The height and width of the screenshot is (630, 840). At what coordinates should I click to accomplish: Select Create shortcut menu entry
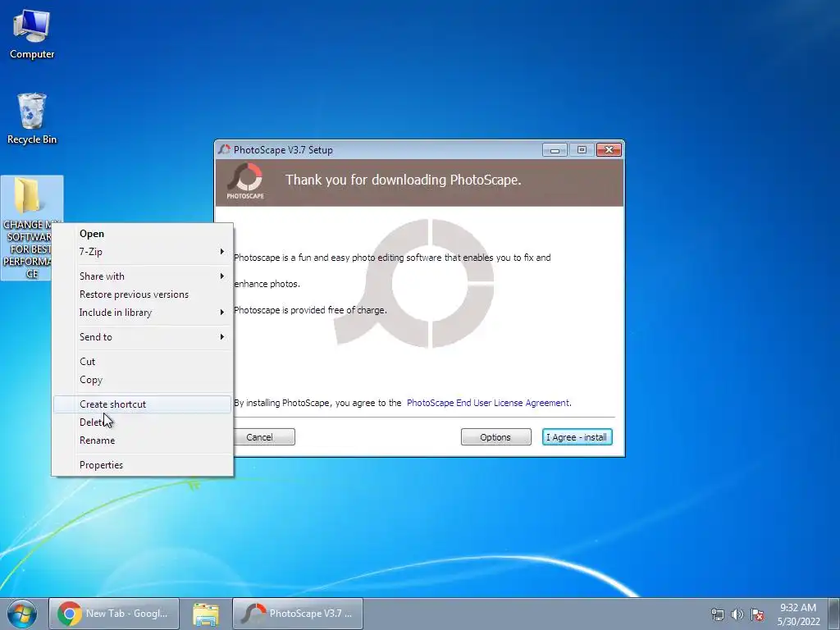[143, 404]
